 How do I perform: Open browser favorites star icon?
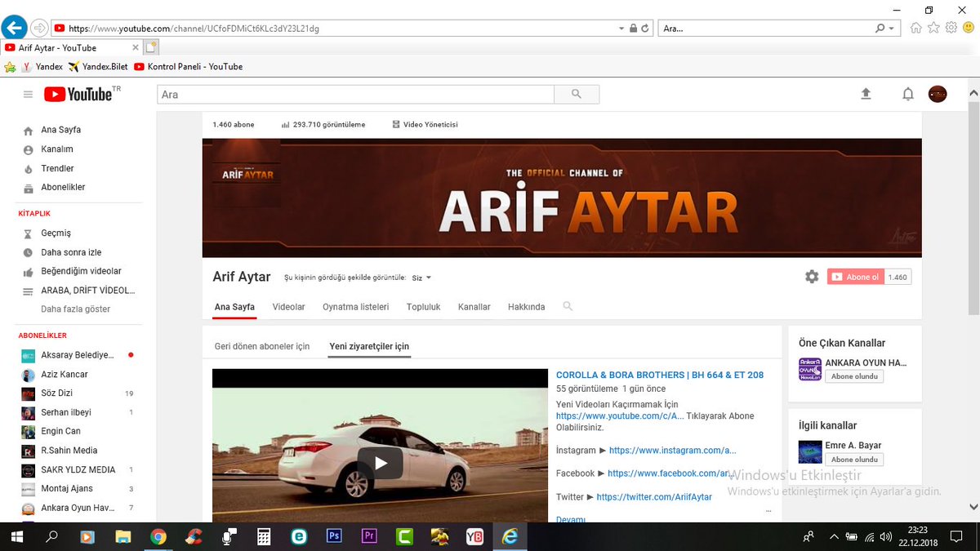933,28
